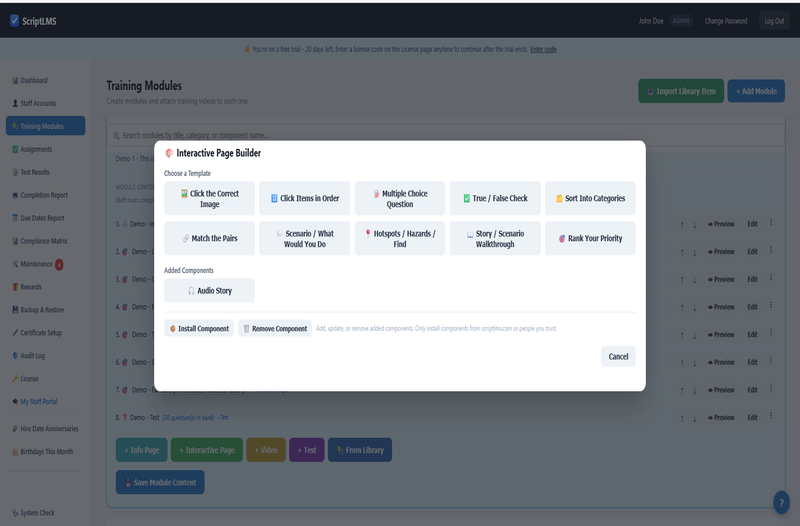Choose Story / Scenario Walkthrough template
Image resolution: width=800 pixels, height=526 pixels.
(x=495, y=238)
